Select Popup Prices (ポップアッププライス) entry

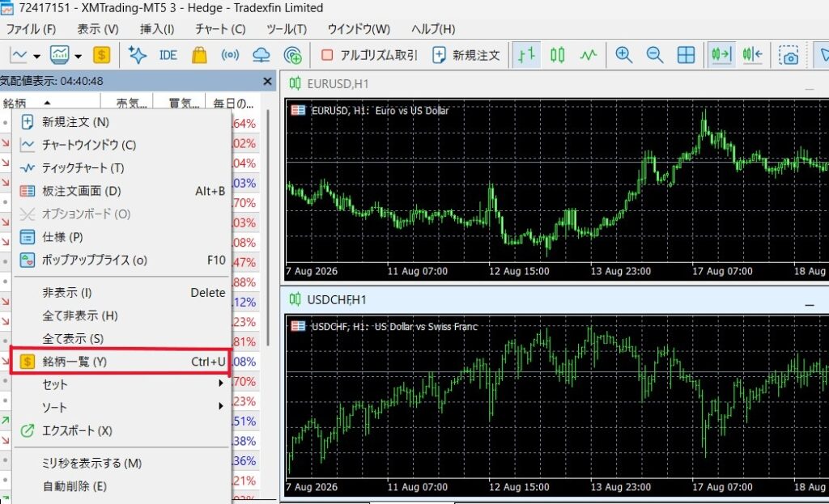121,260
